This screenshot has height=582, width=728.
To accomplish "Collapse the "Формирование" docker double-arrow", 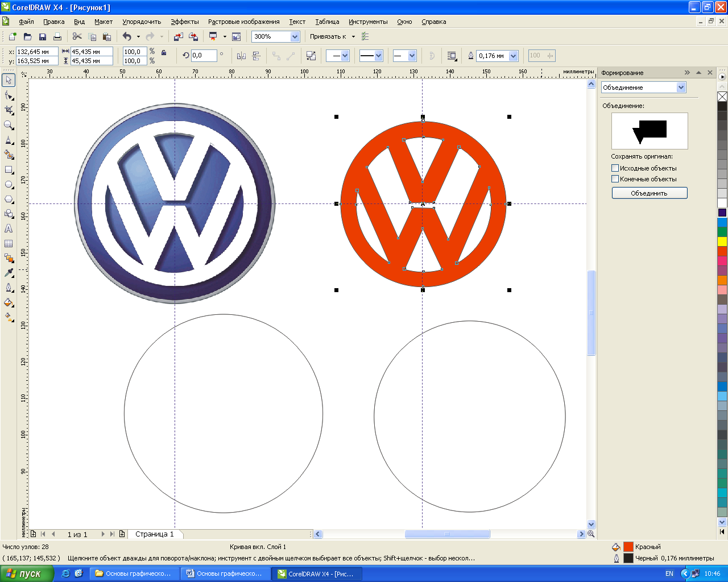I will pos(687,73).
